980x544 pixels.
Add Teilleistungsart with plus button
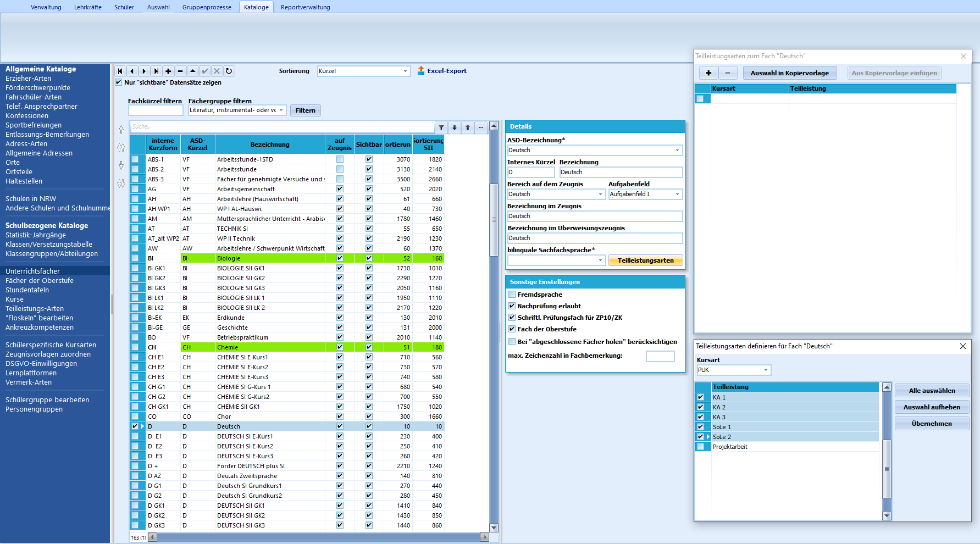[708, 73]
